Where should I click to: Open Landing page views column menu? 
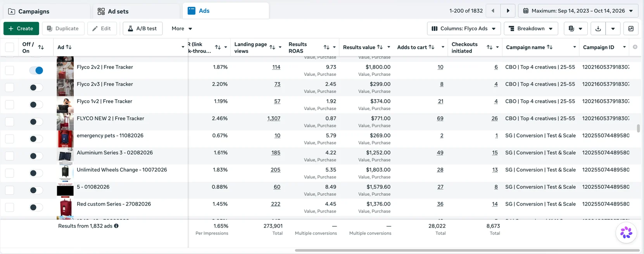click(x=280, y=47)
